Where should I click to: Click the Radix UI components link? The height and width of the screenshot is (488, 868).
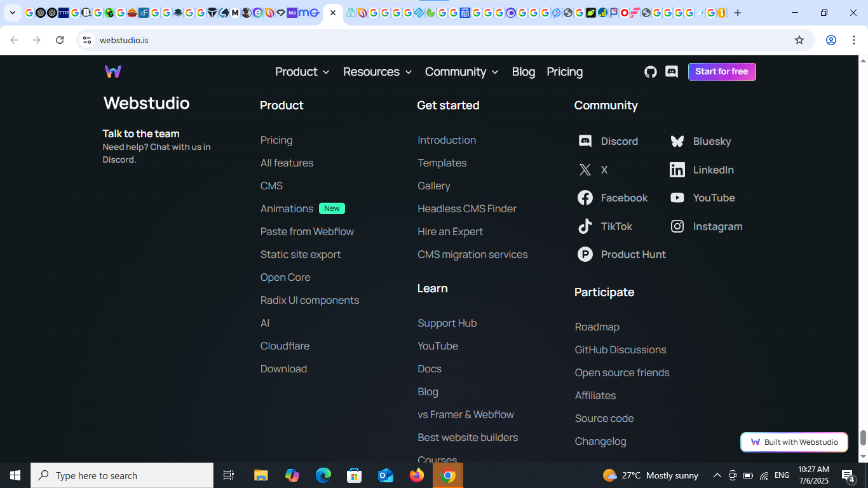pyautogui.click(x=309, y=300)
